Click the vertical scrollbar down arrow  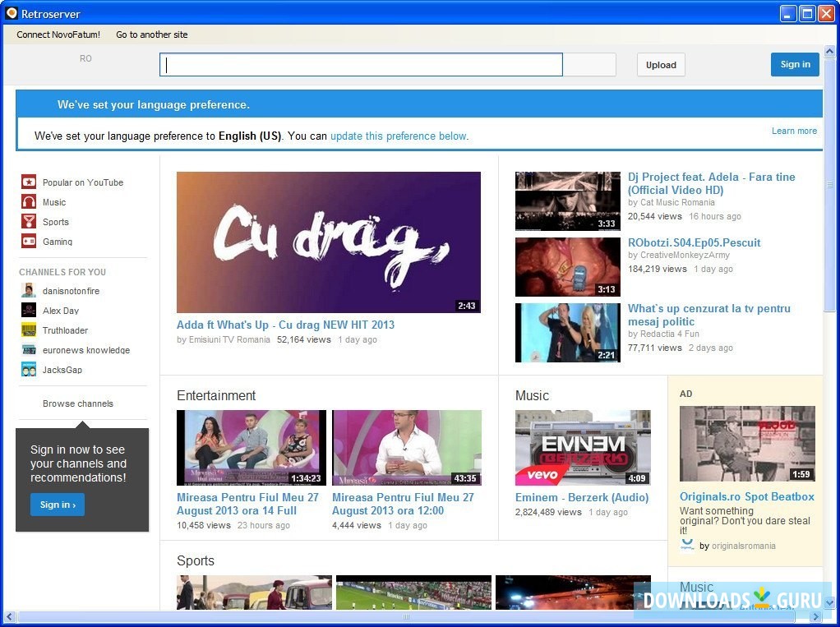coord(829,603)
